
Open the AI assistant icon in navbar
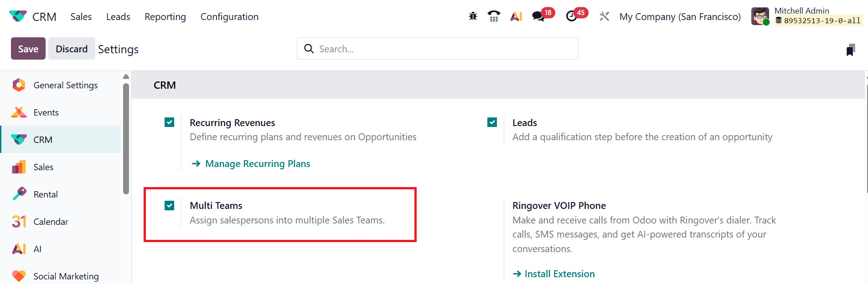(516, 16)
